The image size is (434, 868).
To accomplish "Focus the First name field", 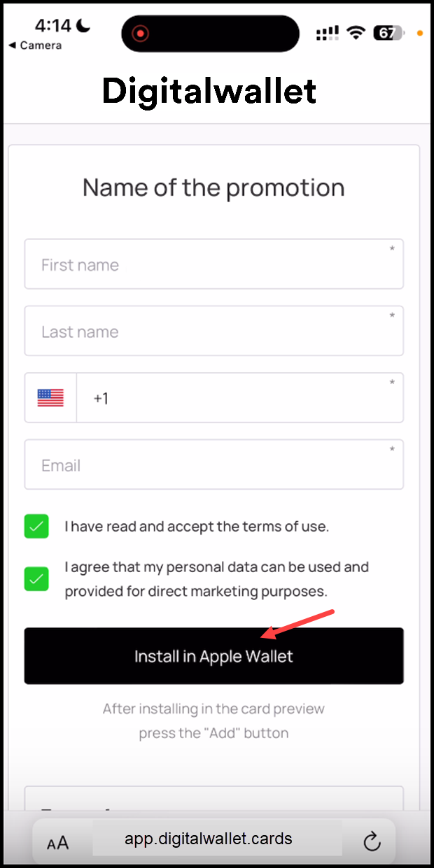I will pyautogui.click(x=214, y=264).
